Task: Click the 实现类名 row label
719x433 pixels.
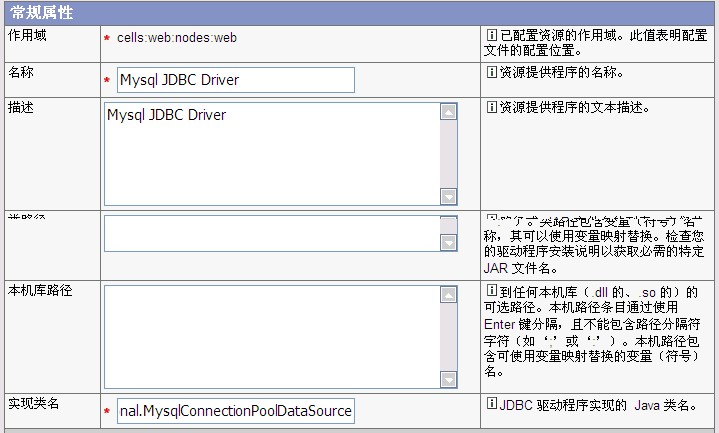Action: [34, 404]
